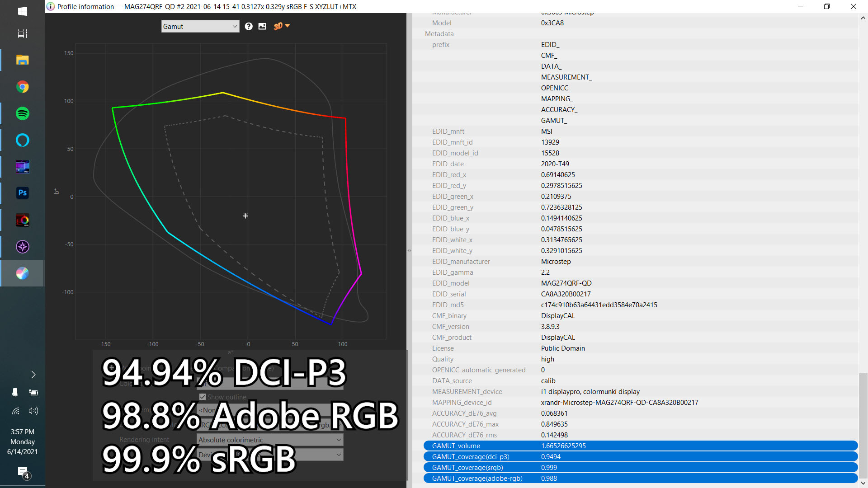Open the Wi-Fi network tray icon
868x488 pixels.
(x=15, y=411)
